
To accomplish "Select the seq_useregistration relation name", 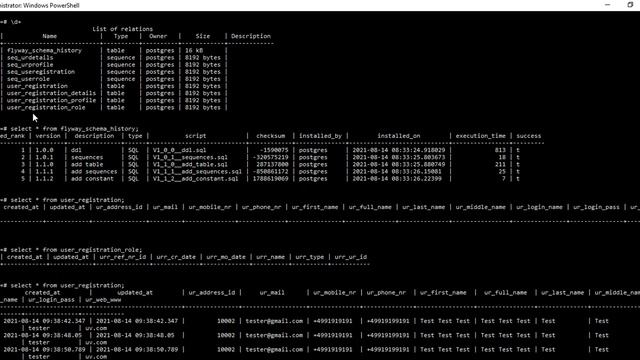I will pos(41,72).
